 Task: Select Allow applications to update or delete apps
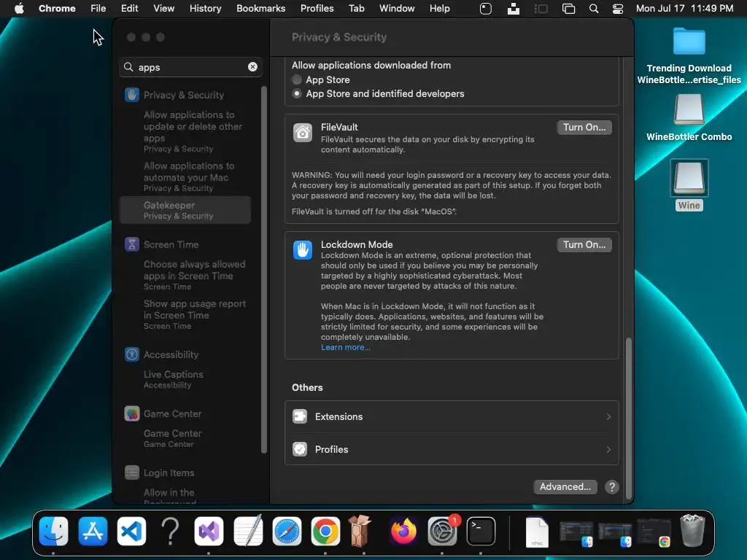click(x=193, y=131)
